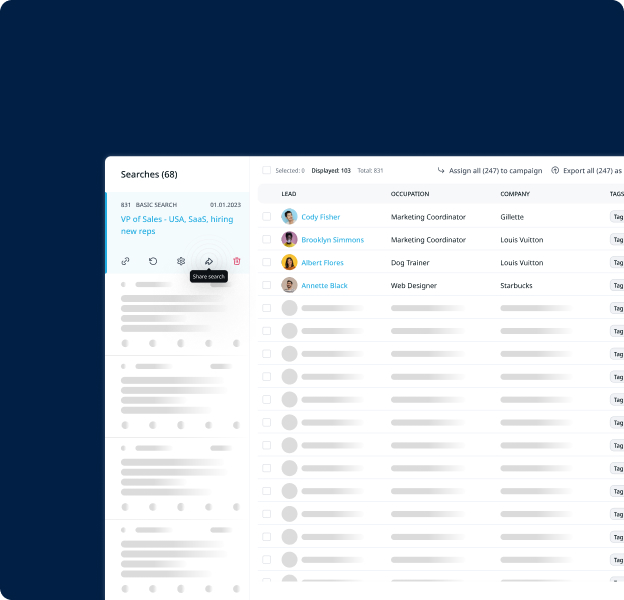Click the refresh search icon
Image resolution: width=624 pixels, height=600 pixels.
click(153, 261)
